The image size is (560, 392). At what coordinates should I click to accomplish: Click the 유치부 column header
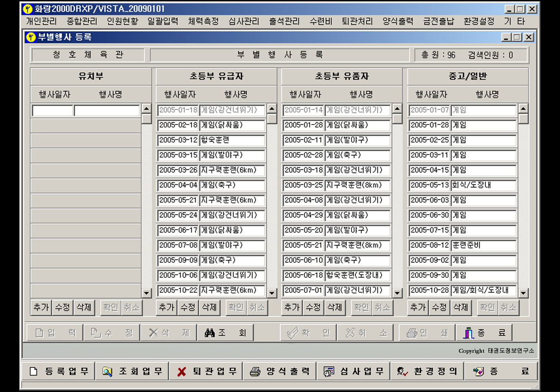91,77
